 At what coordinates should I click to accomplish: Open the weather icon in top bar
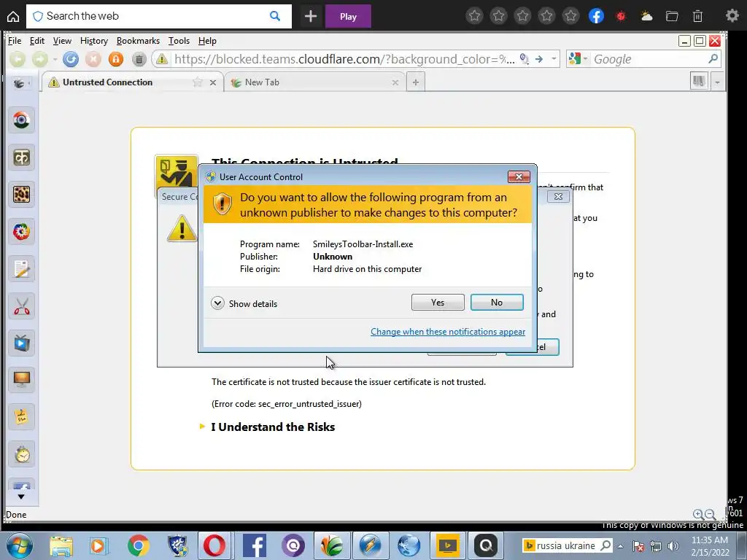(x=646, y=16)
